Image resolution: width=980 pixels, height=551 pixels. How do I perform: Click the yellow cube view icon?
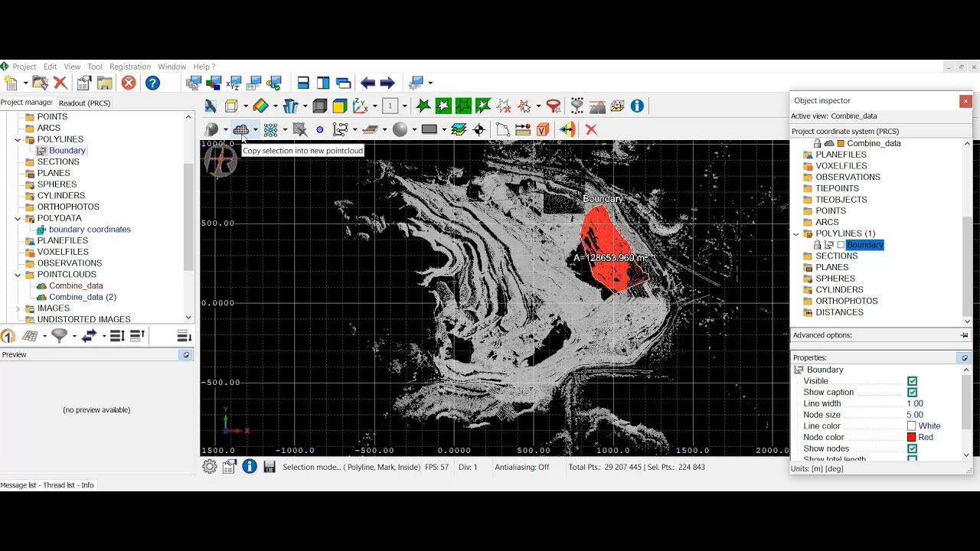coord(340,106)
